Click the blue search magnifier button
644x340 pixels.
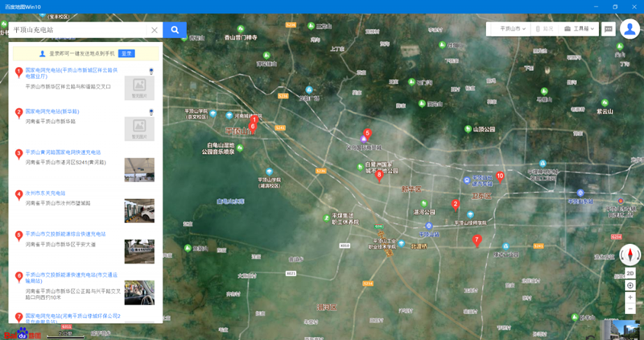(x=175, y=30)
